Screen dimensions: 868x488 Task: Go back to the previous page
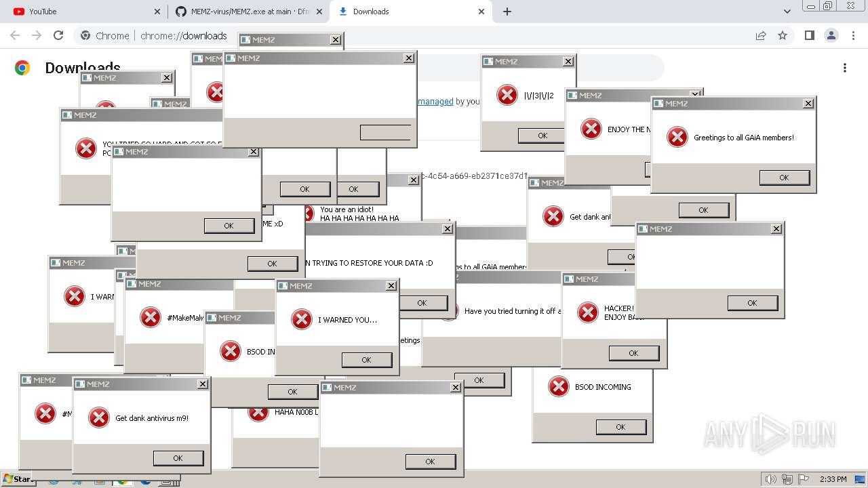(15, 35)
